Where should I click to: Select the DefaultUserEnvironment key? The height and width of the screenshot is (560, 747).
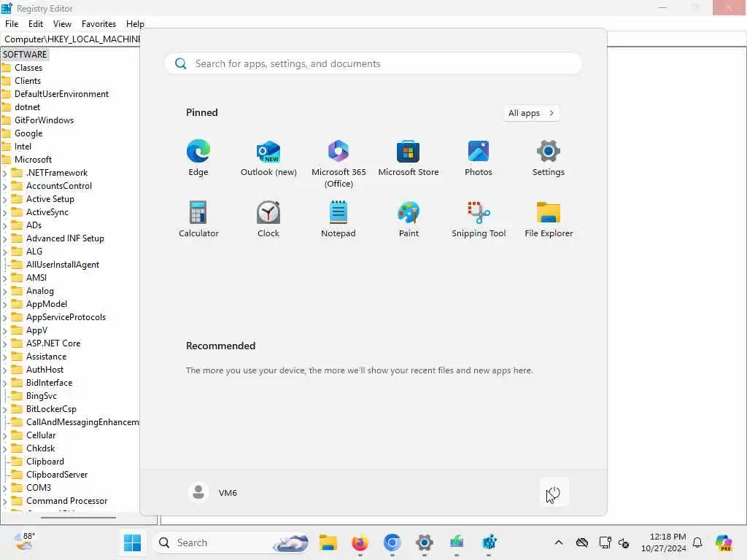(x=61, y=94)
